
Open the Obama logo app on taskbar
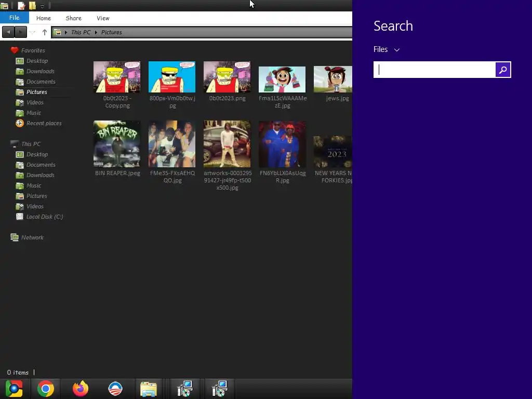(115, 389)
